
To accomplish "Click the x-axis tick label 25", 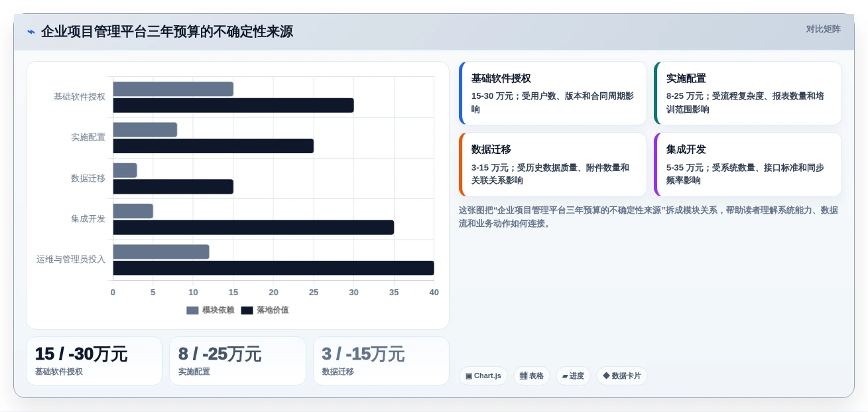I will 314,293.
